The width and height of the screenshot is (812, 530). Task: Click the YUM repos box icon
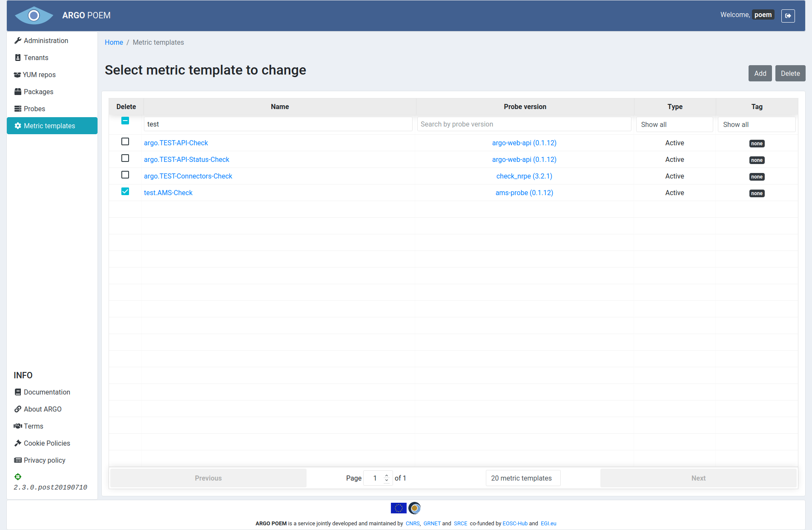[17, 75]
